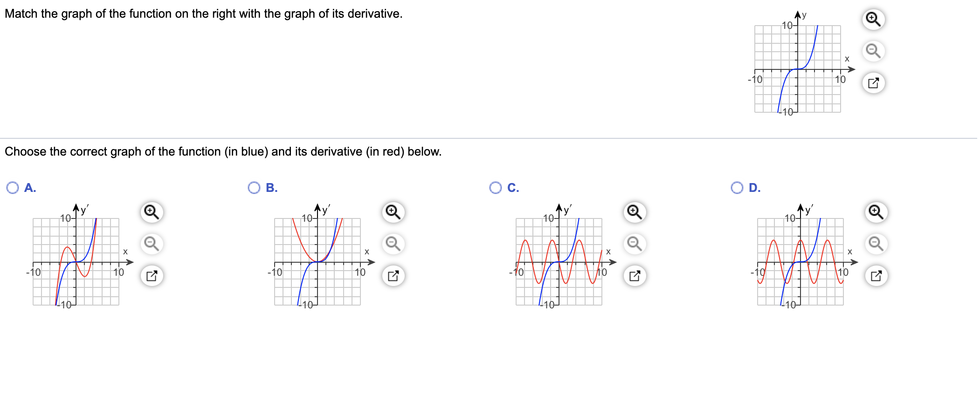Screen dimensions: 980x395
Task: Open answer choice D's graph in larger view
Action: [x=876, y=275]
